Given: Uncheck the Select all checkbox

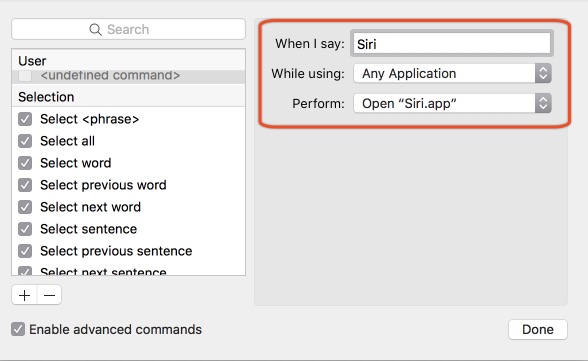Looking at the screenshot, I should (x=25, y=141).
